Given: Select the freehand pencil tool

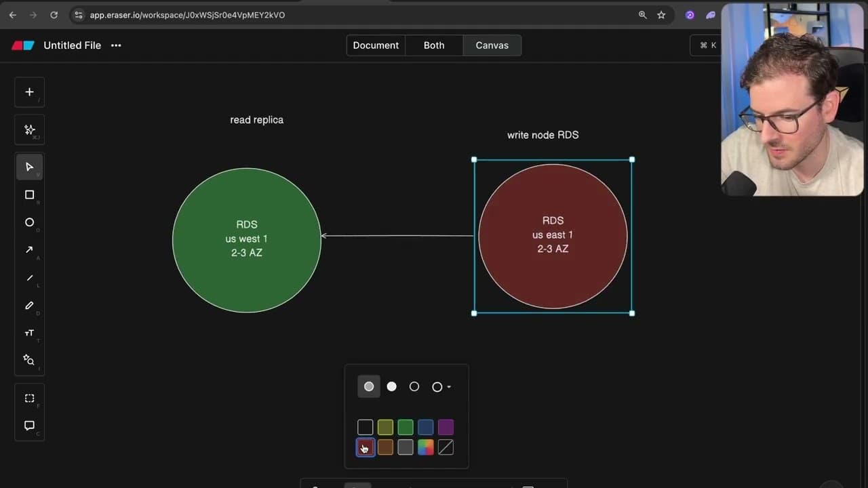Looking at the screenshot, I should pos(29,305).
